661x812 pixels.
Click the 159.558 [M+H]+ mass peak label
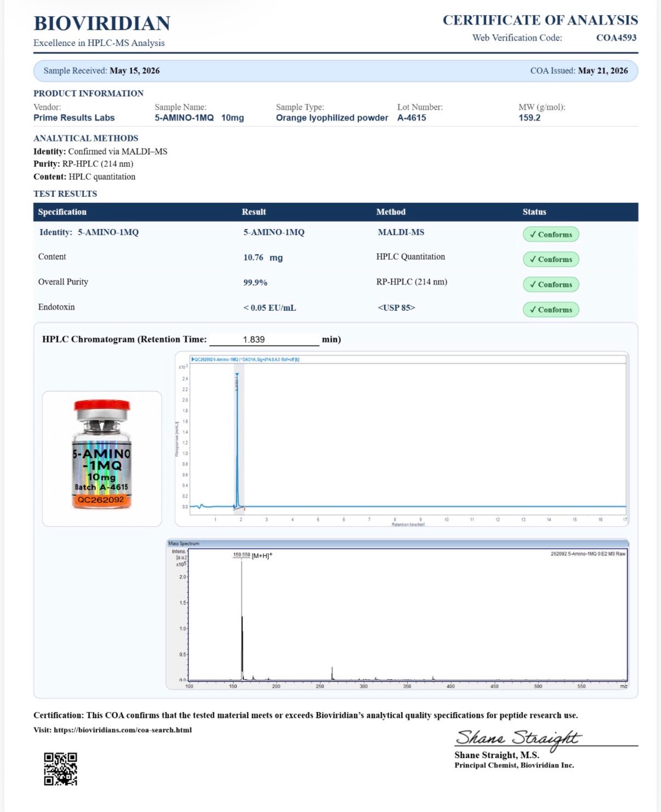pyautogui.click(x=253, y=555)
